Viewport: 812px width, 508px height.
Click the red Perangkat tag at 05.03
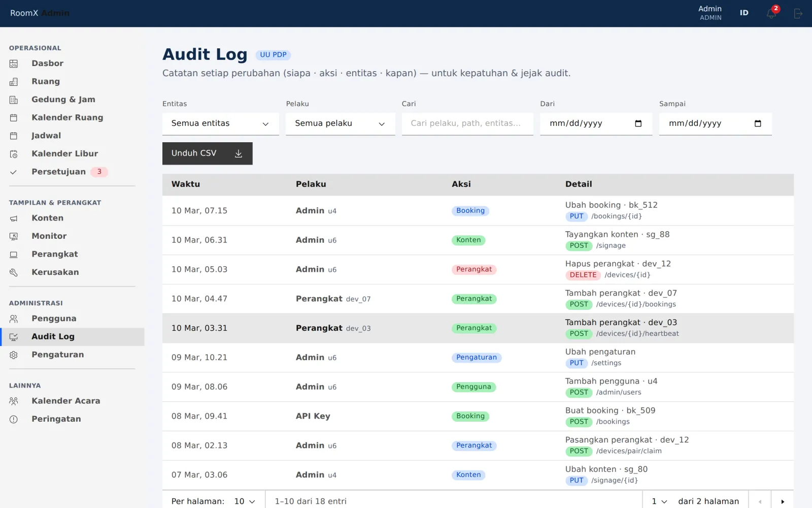pyautogui.click(x=474, y=269)
